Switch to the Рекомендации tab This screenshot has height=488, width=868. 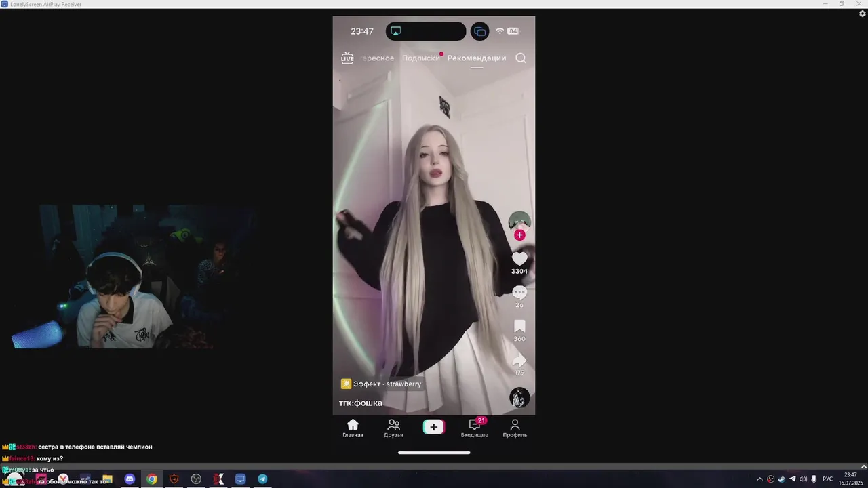[477, 58]
